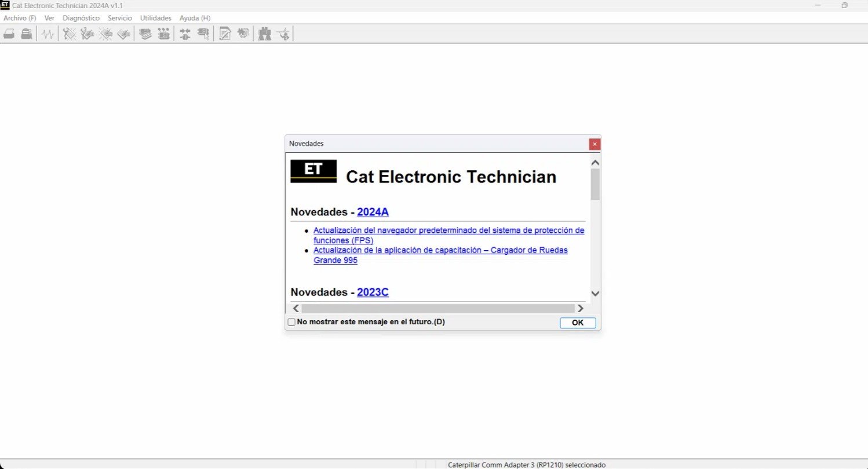Viewport: 868px width, 469px height.
Task: Open the Archivo (F) menu
Action: coord(20,18)
